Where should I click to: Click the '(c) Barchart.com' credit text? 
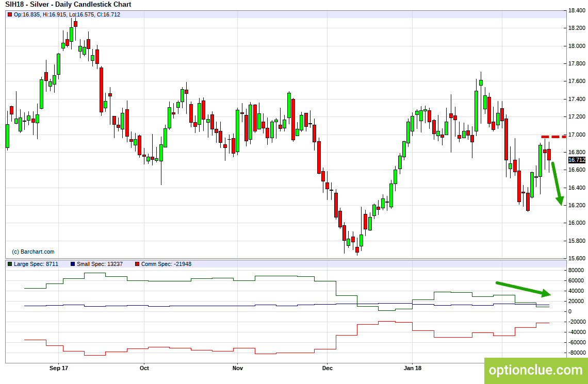(33, 252)
